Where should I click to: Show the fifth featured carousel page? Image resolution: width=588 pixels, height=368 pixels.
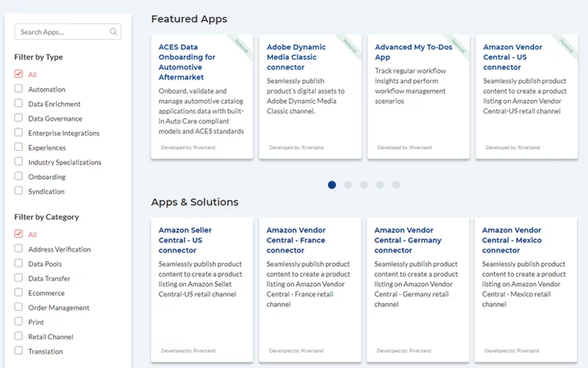396,185
